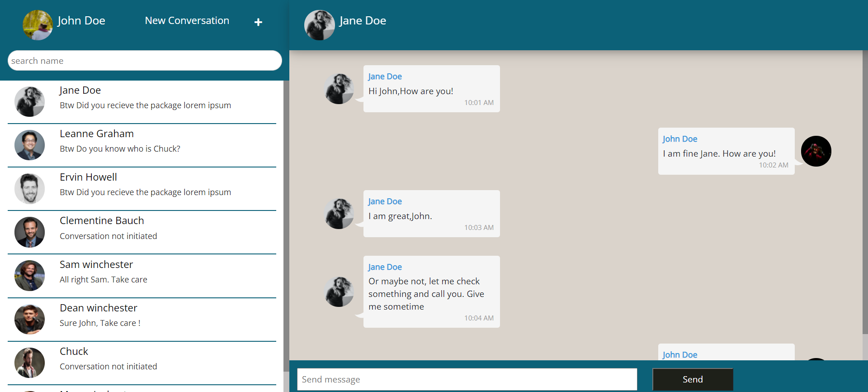Open the Chuck conversation name
Viewport: 868px width, 392px height.
coord(74,351)
